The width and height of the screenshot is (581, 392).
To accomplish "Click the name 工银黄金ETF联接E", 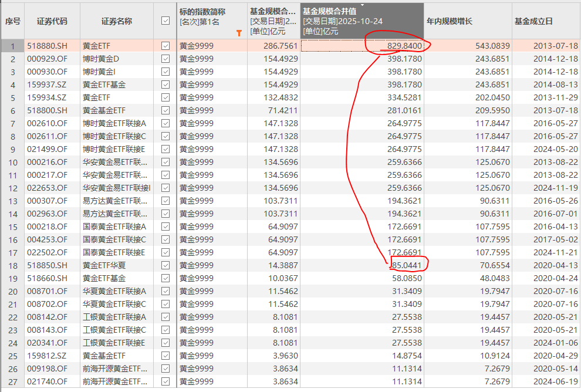I will 114,343.
